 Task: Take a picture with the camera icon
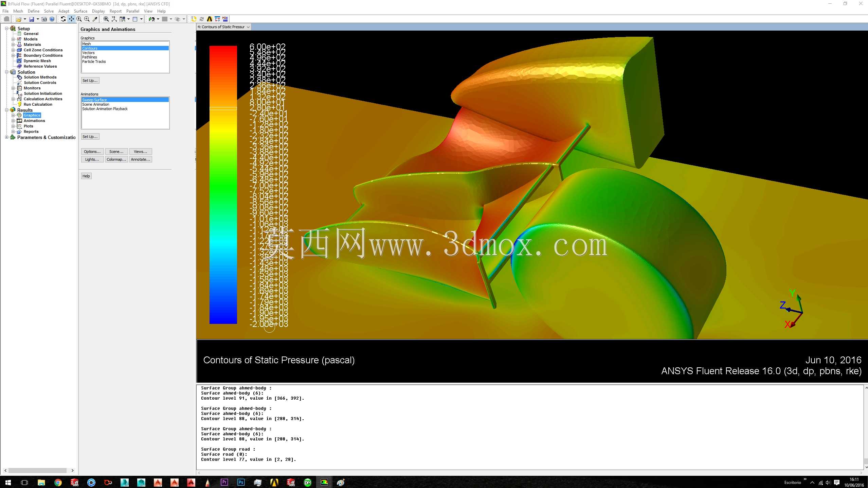(44, 19)
